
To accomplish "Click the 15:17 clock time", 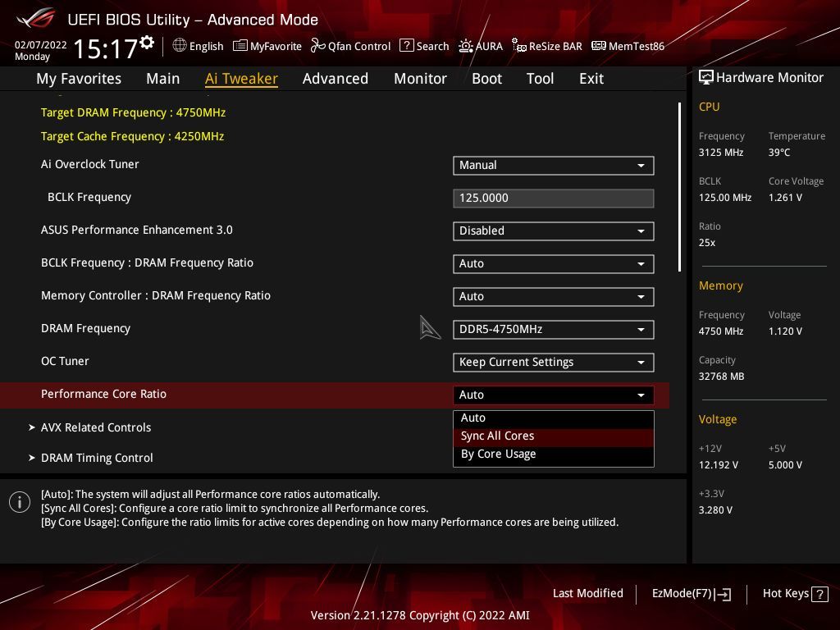I will pyautogui.click(x=105, y=48).
